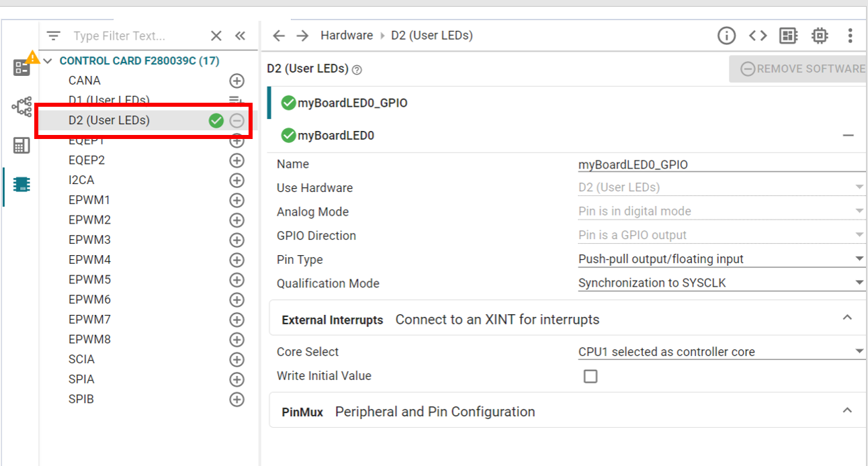Show generated code with the angle brackets icon

758,36
